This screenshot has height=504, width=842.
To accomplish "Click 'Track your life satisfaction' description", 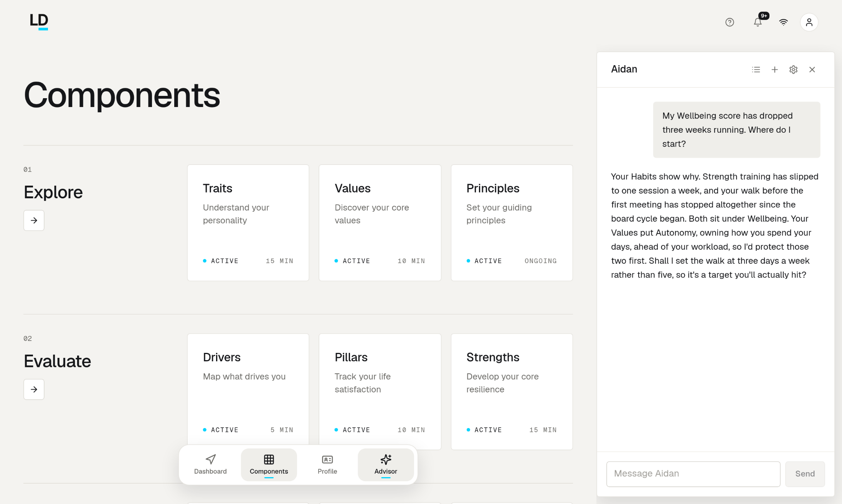I will (x=363, y=383).
